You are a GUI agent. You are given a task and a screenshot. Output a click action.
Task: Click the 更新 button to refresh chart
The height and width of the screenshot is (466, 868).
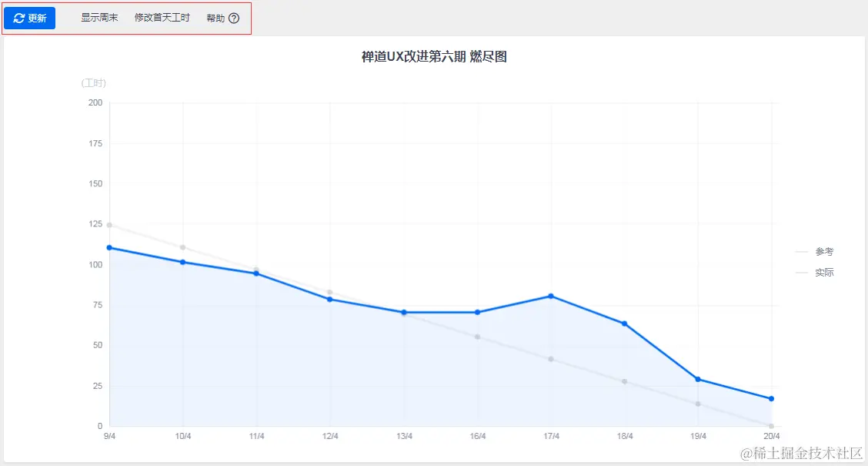point(29,18)
